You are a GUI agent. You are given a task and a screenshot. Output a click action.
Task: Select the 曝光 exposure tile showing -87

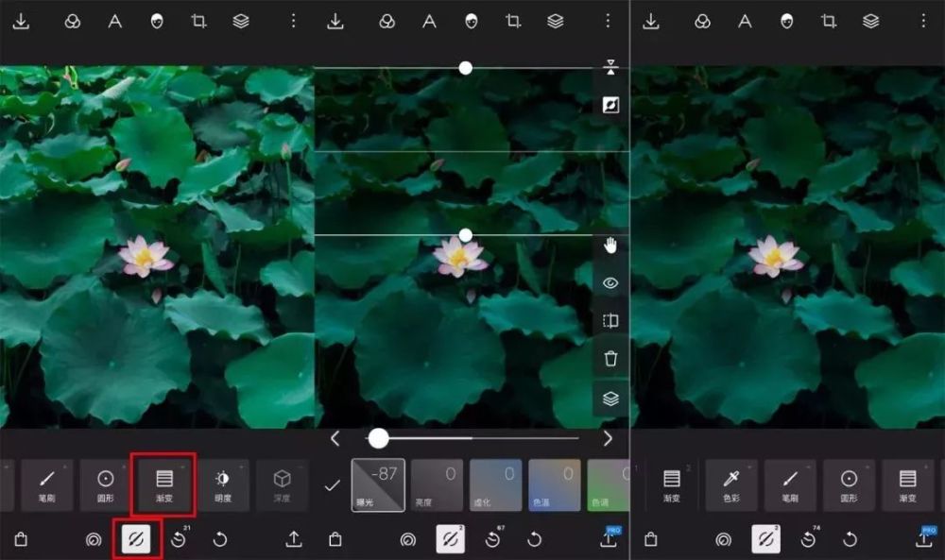tap(379, 485)
